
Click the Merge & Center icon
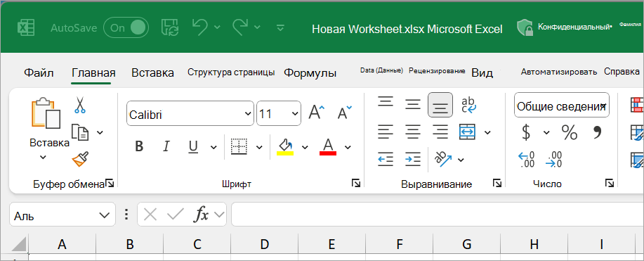(x=468, y=132)
